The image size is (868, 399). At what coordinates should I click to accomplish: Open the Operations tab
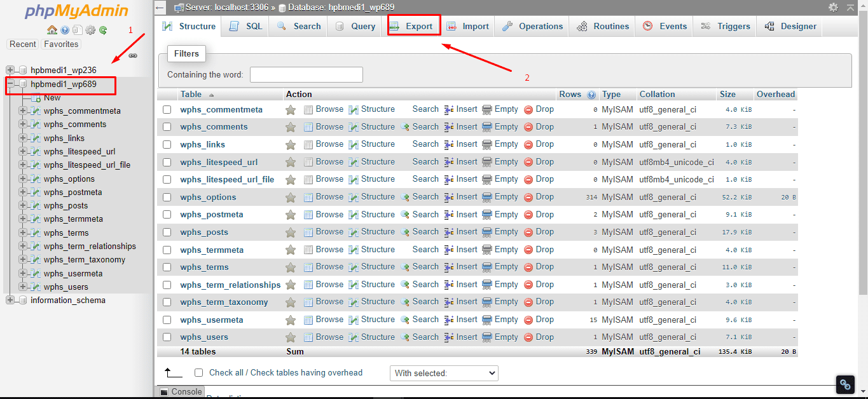tap(533, 26)
